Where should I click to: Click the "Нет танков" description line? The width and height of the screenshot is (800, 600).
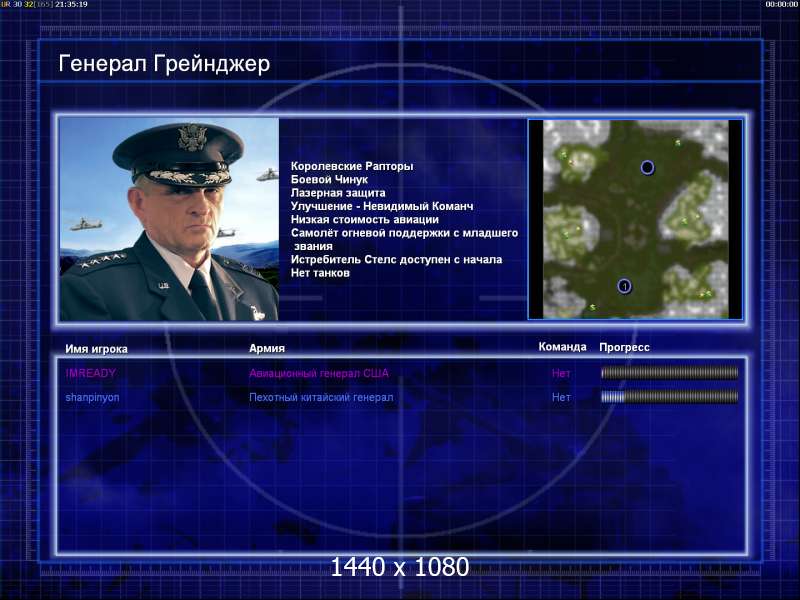320,272
